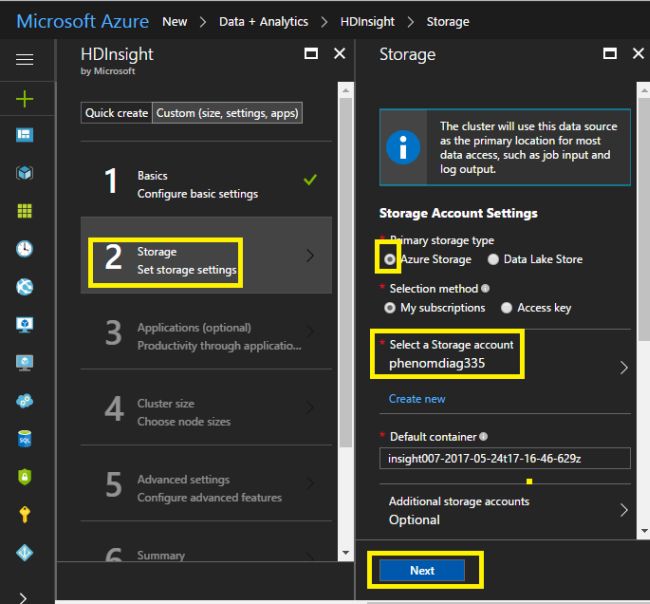Screen dimensions: 650x604
Task: Open the Resource groups cube icon
Action: 24,172
